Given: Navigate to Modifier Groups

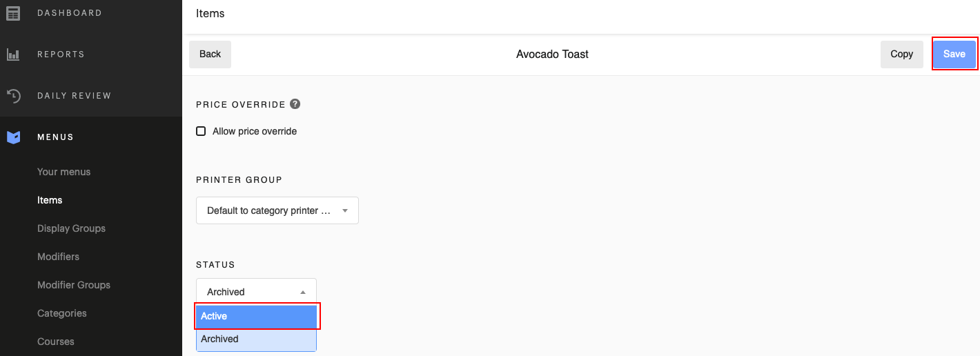Looking at the screenshot, I should pyautogui.click(x=74, y=285).
